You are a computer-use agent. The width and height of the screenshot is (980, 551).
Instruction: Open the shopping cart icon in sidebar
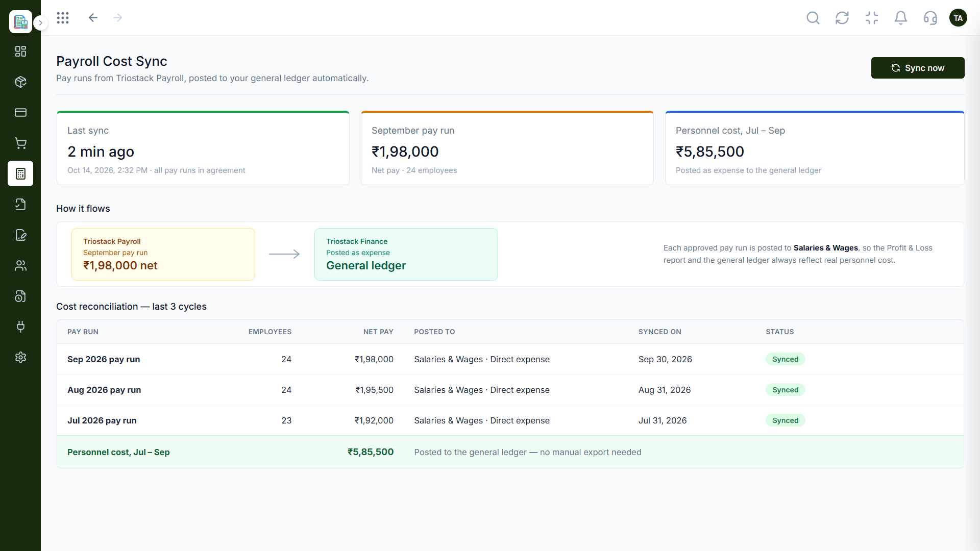pyautogui.click(x=20, y=143)
